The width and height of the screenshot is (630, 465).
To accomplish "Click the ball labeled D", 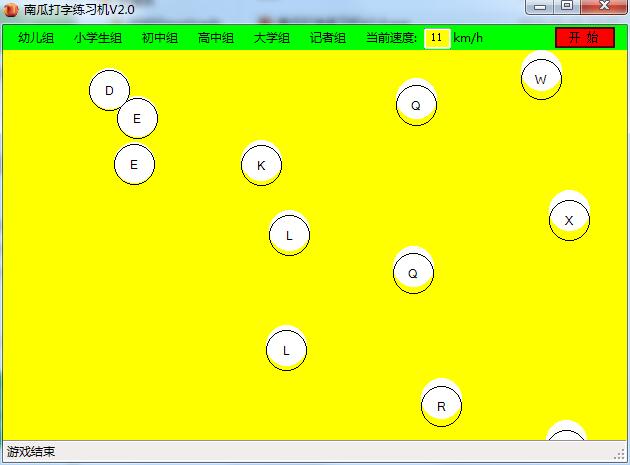I will (108, 91).
